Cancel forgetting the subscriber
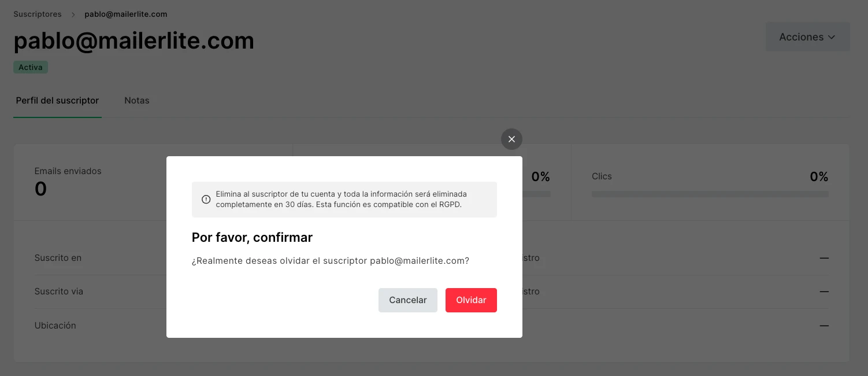The image size is (868, 376). click(407, 300)
